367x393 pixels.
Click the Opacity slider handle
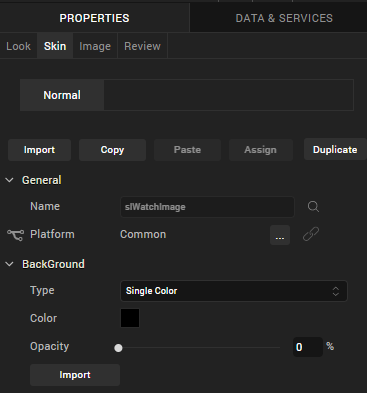118,348
